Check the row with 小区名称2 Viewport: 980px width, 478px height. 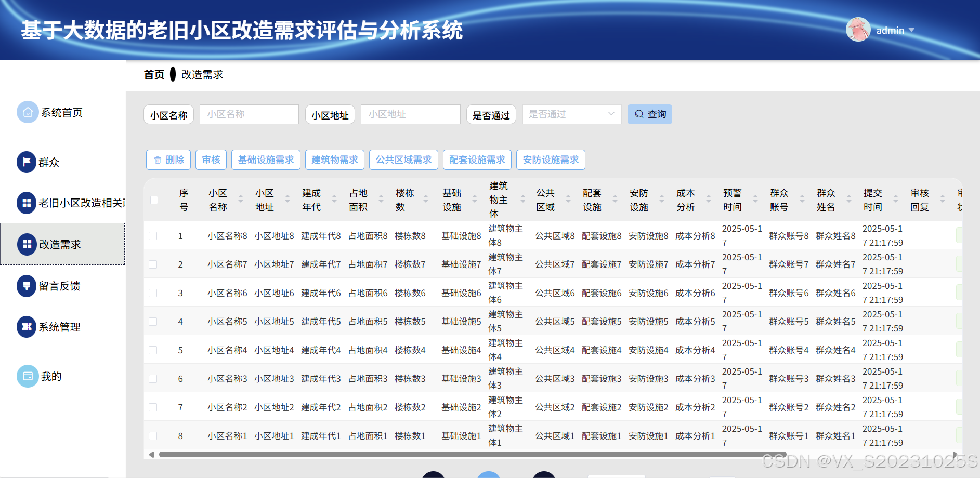pyautogui.click(x=153, y=407)
